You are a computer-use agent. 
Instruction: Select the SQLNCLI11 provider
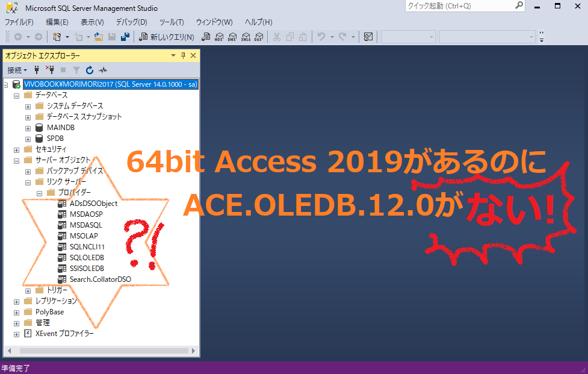(x=87, y=247)
